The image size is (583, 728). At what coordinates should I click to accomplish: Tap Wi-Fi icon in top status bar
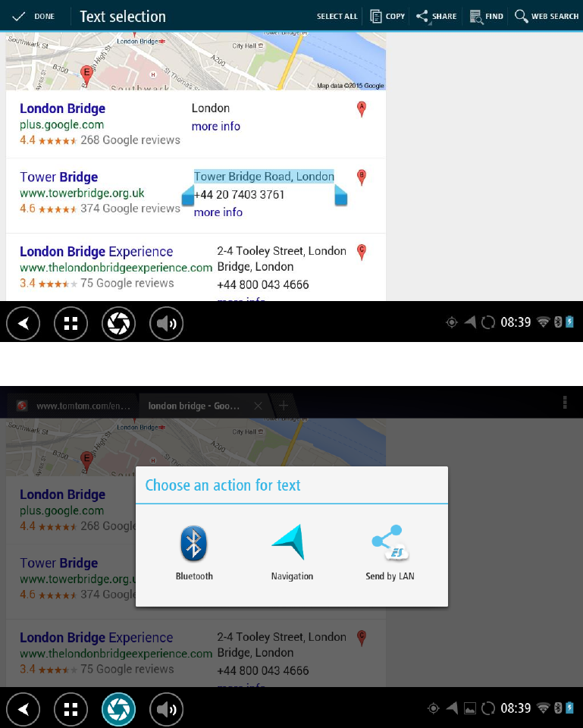coord(543,322)
